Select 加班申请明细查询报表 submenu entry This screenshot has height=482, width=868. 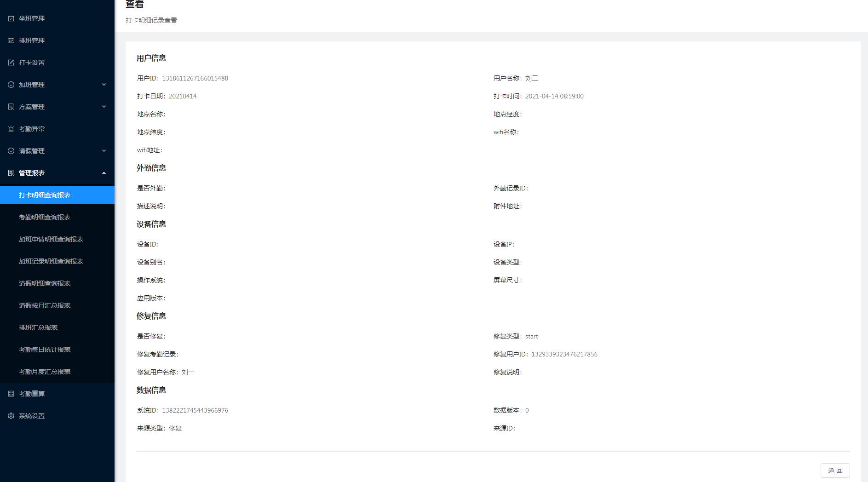click(57, 239)
